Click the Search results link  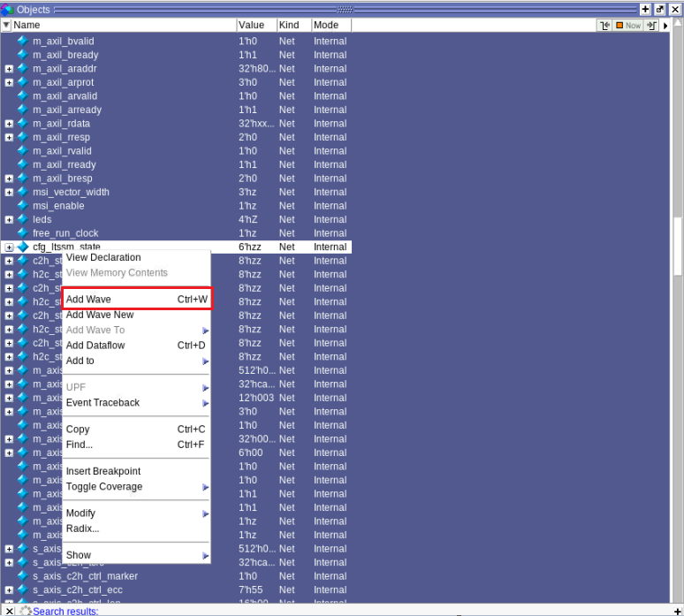pos(65,611)
